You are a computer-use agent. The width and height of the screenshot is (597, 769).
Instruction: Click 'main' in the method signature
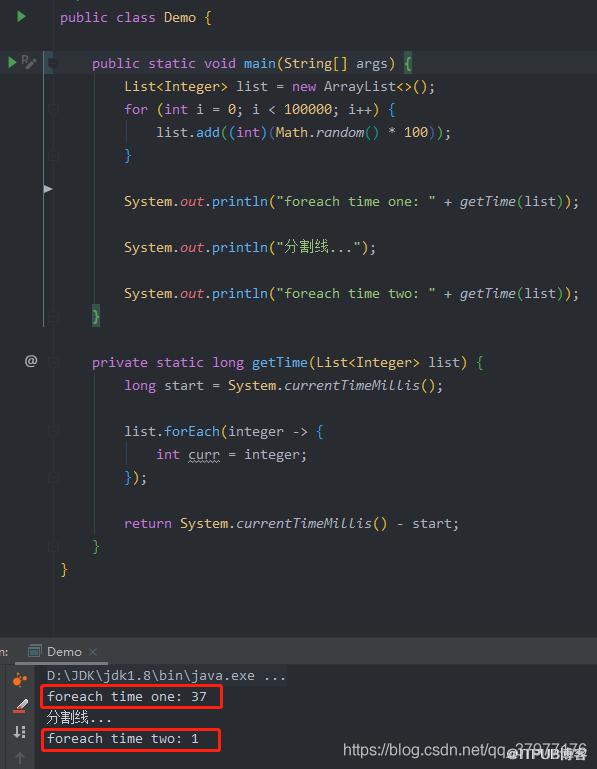(260, 63)
